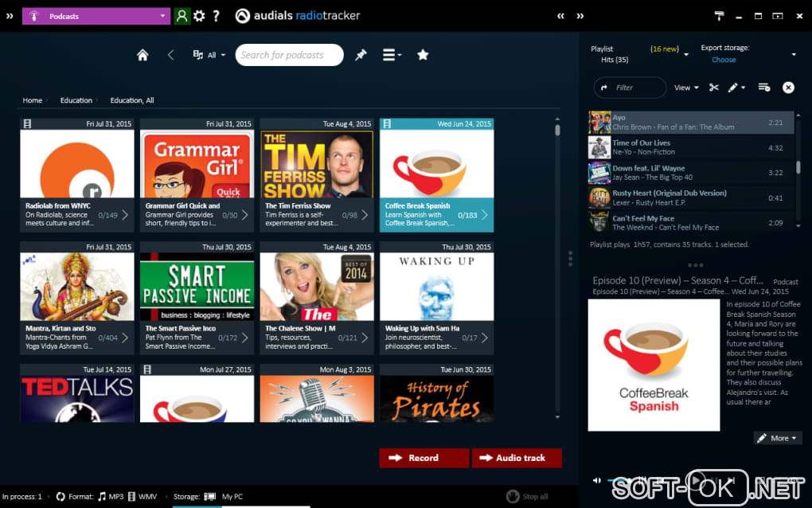
Task: Open the More dropdown for episode
Action: 777,438
